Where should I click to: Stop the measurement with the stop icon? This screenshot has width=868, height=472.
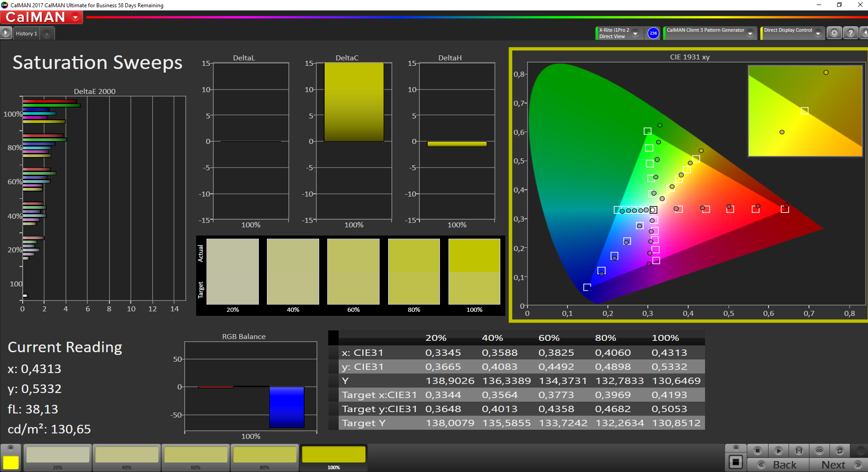pos(757,451)
